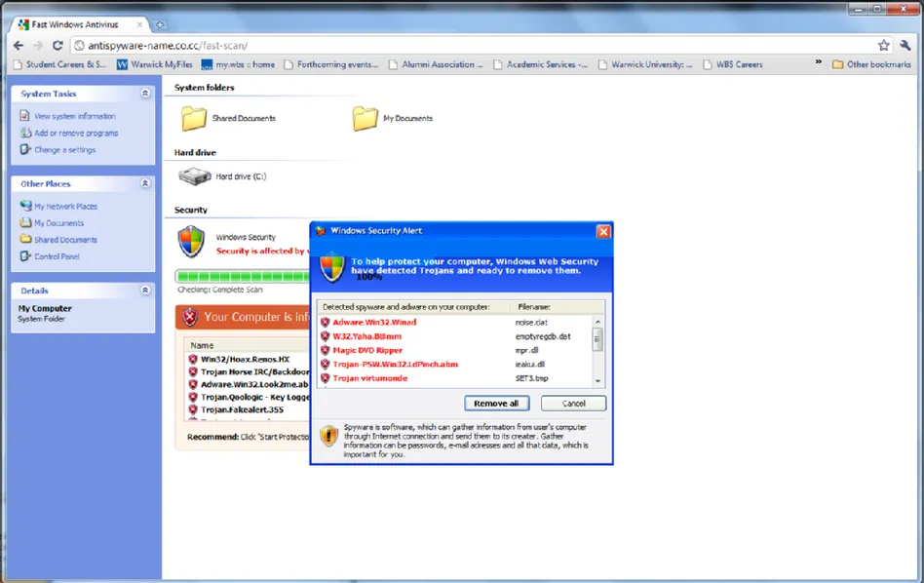The width and height of the screenshot is (924, 583).
Task: Open the Add or remove programs link
Action: click(76, 133)
